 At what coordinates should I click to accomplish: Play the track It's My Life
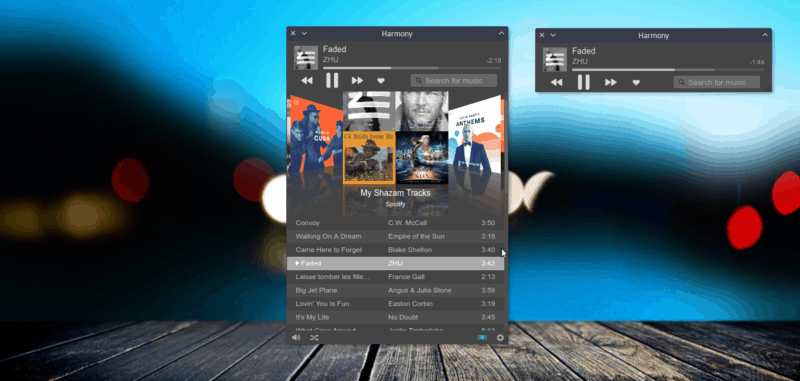click(312, 317)
